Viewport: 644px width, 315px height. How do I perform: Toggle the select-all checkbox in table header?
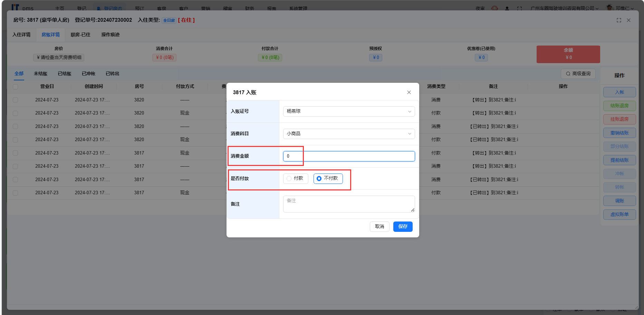[16, 87]
